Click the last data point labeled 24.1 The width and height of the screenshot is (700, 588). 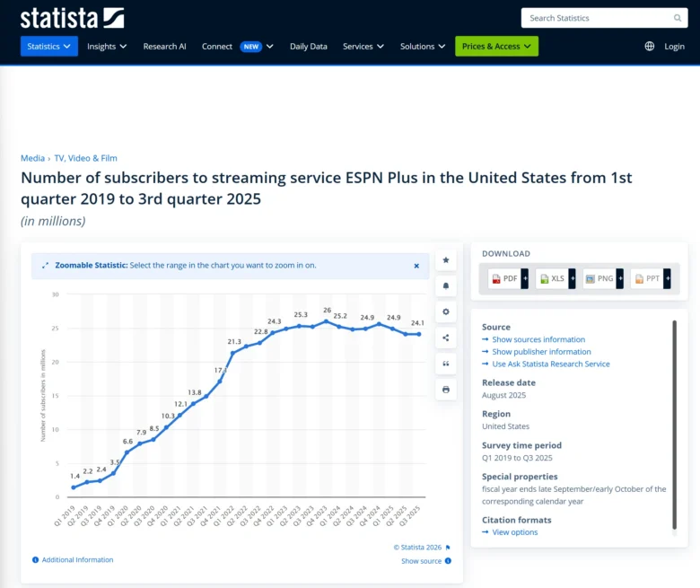[419, 334]
